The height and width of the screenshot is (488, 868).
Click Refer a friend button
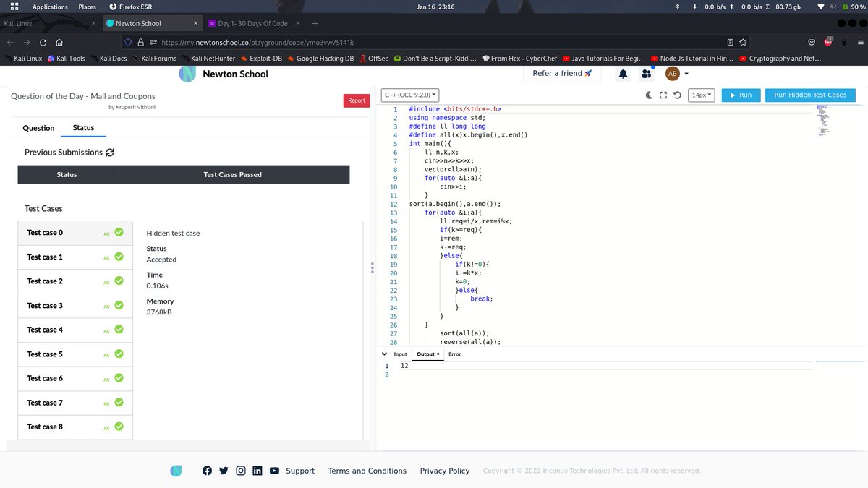562,74
